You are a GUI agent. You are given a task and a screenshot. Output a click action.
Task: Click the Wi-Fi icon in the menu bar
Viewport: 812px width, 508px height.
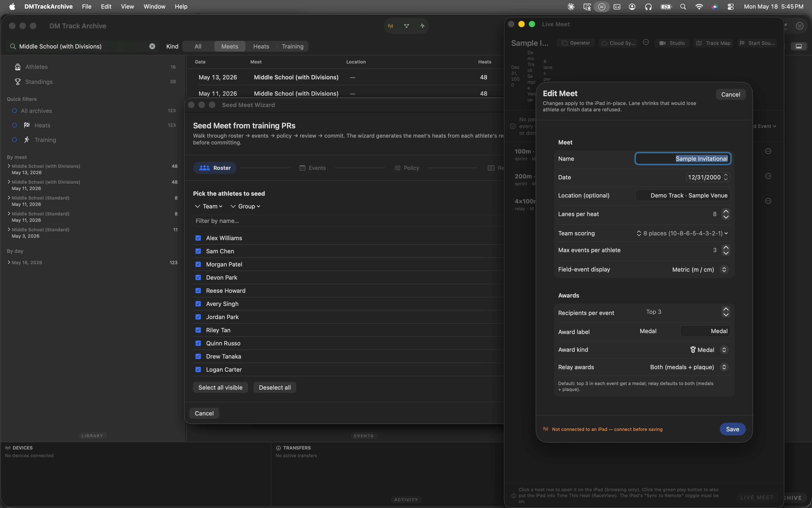(699, 7)
